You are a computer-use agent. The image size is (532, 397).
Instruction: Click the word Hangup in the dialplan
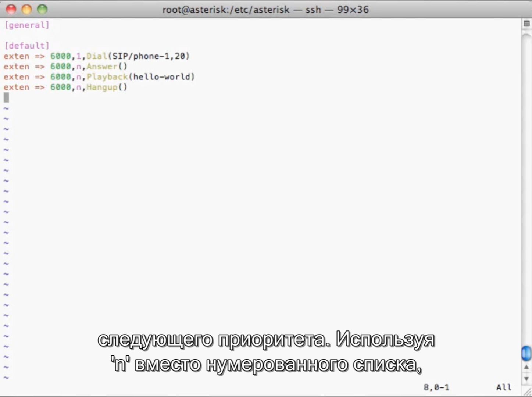coord(102,87)
